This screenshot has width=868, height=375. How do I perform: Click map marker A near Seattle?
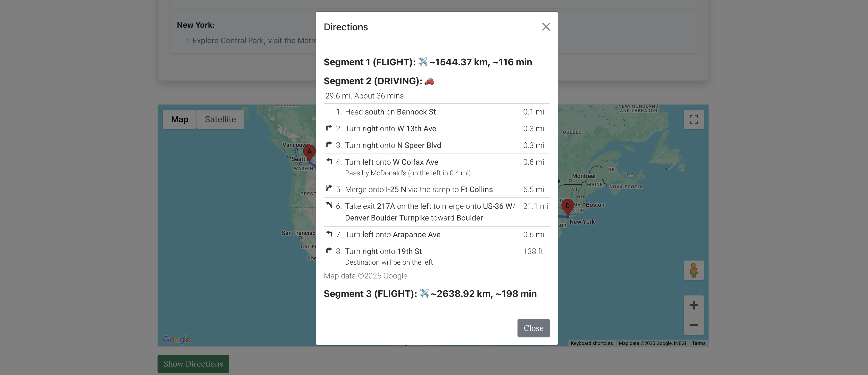[x=309, y=152]
